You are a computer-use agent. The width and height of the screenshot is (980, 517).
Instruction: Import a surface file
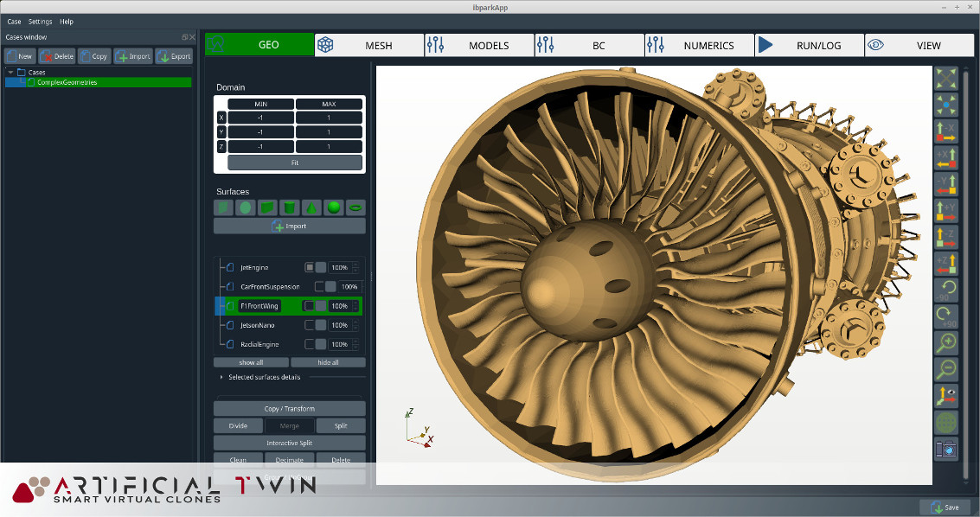(290, 226)
